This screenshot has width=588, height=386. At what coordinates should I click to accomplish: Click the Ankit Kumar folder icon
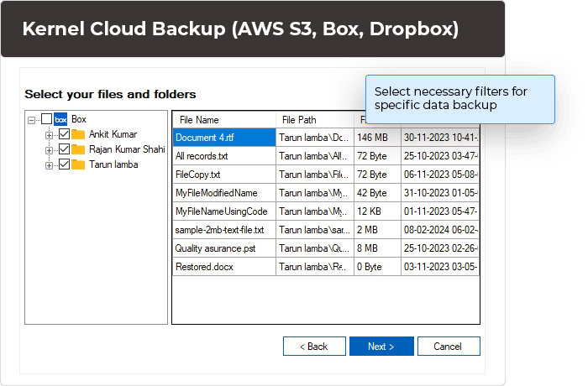coord(78,134)
